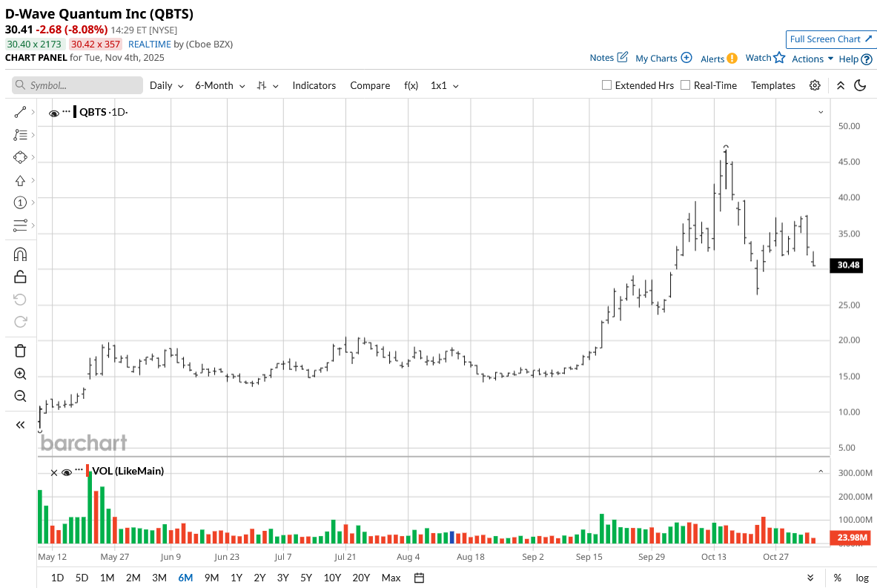Select the 1Y time range tab
The width and height of the screenshot is (877, 588).
click(x=236, y=578)
